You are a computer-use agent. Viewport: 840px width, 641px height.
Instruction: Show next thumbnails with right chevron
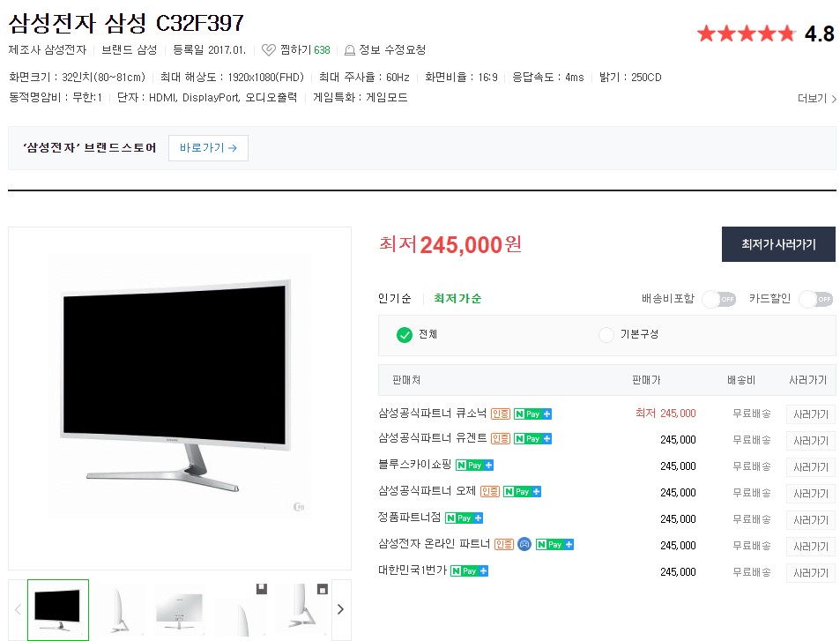pyautogui.click(x=341, y=609)
